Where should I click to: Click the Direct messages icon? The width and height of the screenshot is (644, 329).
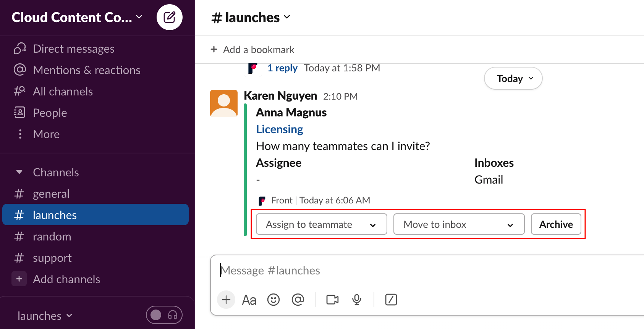[19, 48]
